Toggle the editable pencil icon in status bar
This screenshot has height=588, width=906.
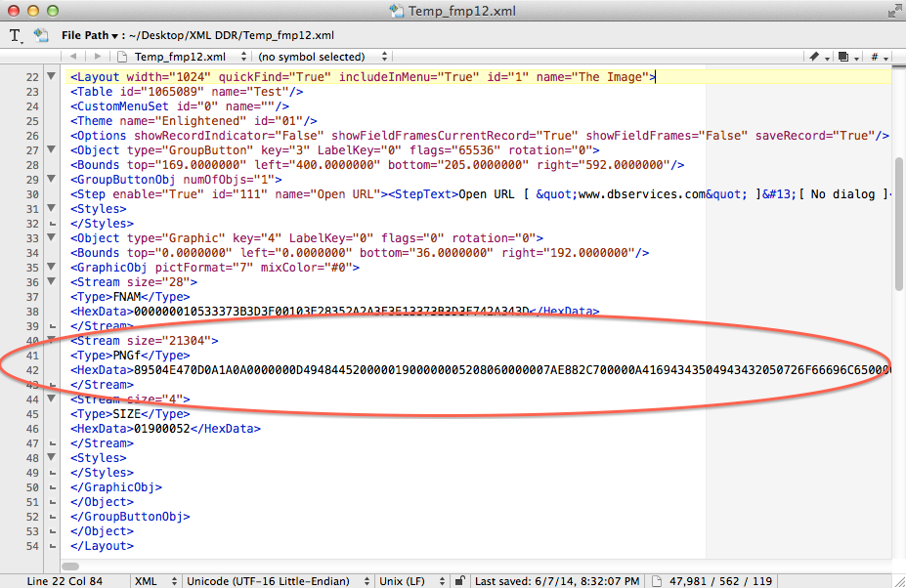click(x=458, y=579)
